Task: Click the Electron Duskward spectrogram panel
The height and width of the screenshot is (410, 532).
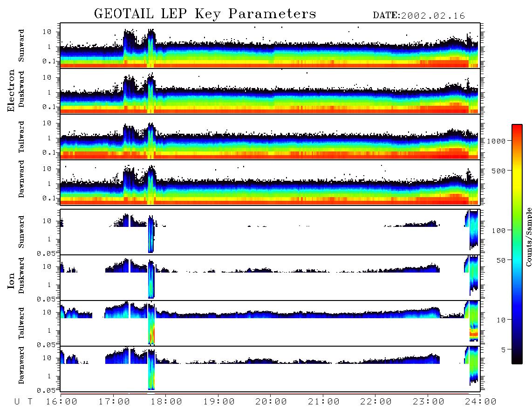Action: tap(270, 91)
